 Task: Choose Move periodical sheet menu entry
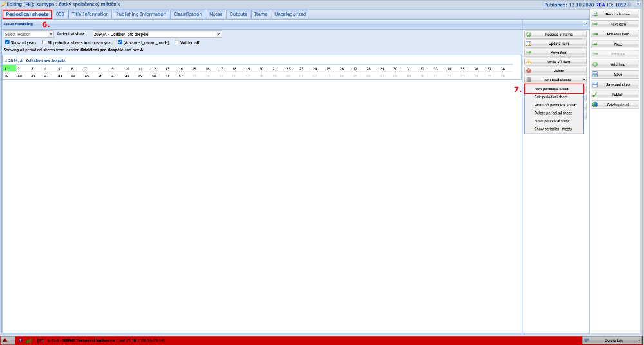(x=554, y=121)
